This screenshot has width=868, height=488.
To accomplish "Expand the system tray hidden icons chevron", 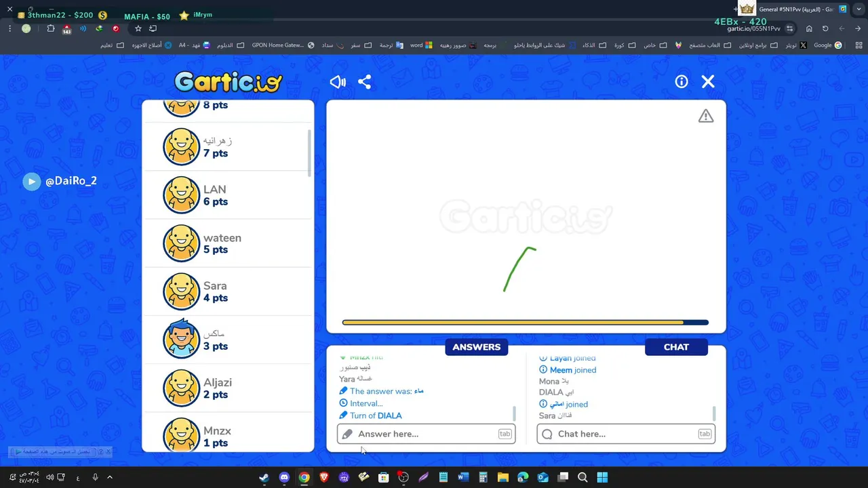I will (110, 477).
